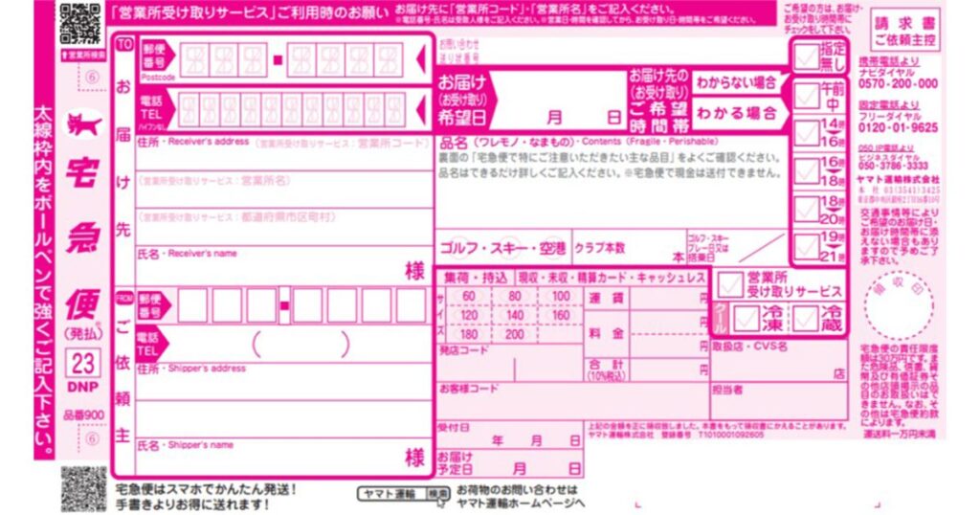Check the 指定無し checkbox

[x=806, y=57]
